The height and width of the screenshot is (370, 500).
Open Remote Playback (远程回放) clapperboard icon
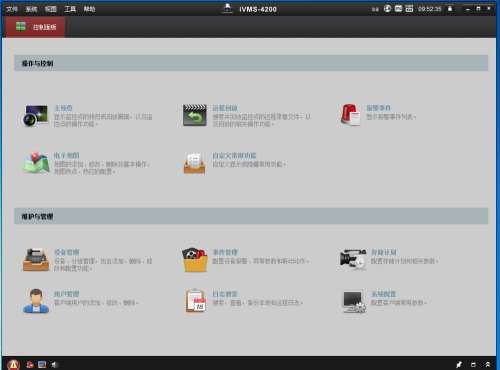point(195,115)
